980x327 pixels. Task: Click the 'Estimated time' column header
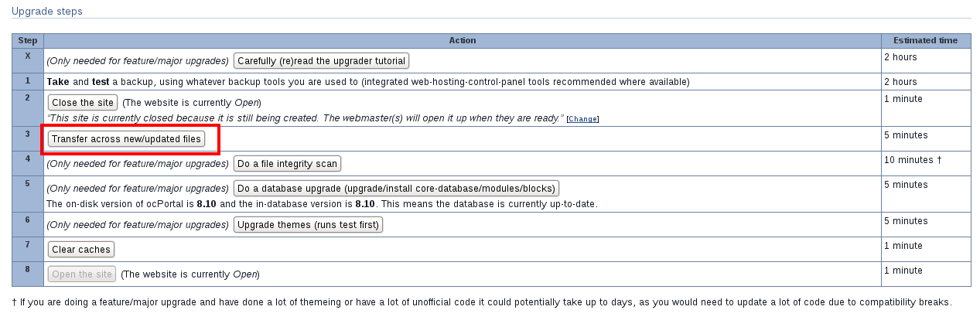[925, 40]
